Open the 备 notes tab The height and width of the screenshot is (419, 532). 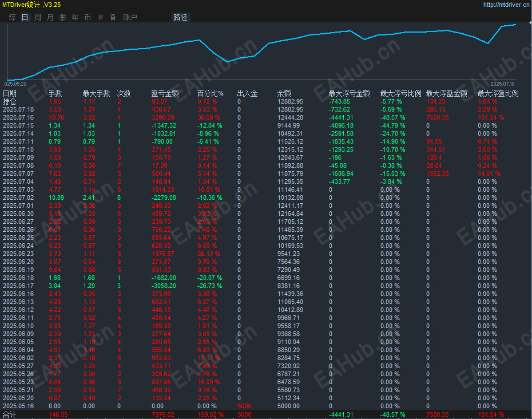click(x=113, y=17)
